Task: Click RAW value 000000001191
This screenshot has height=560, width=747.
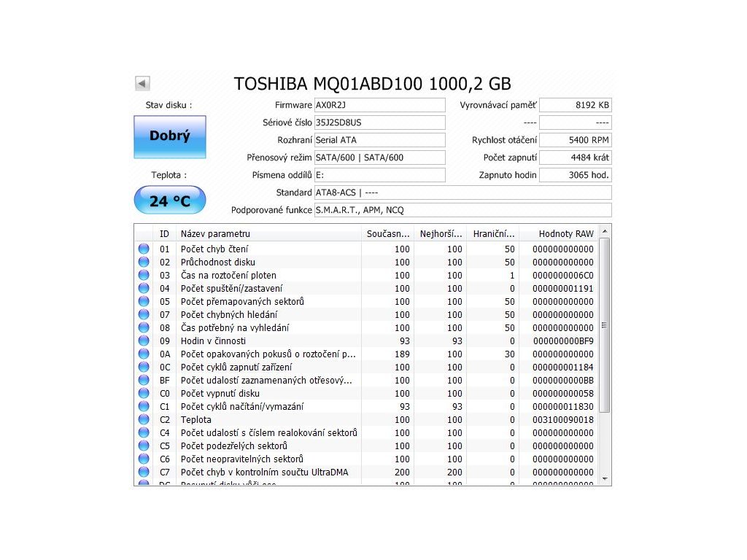Action: pos(563,289)
